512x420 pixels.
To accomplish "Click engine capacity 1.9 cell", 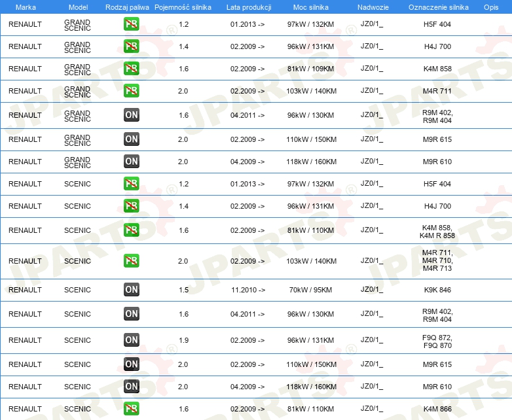I will (x=183, y=340).
